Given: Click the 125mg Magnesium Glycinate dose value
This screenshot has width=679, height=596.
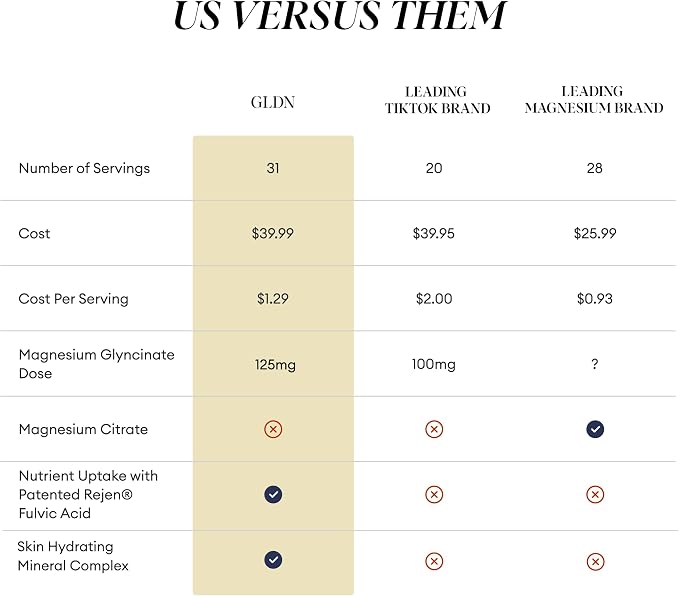Looking at the screenshot, I should pyautogui.click(x=275, y=365).
